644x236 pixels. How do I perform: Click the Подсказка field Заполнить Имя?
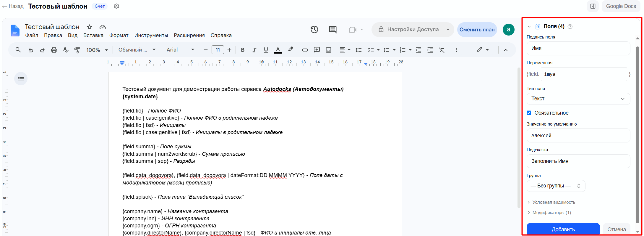tap(578, 161)
